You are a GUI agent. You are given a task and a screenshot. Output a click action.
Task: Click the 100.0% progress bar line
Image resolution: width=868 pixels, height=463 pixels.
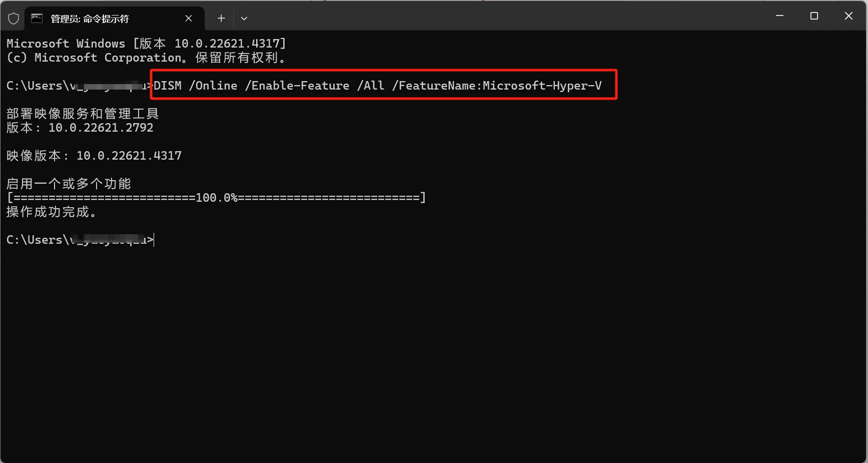216,198
